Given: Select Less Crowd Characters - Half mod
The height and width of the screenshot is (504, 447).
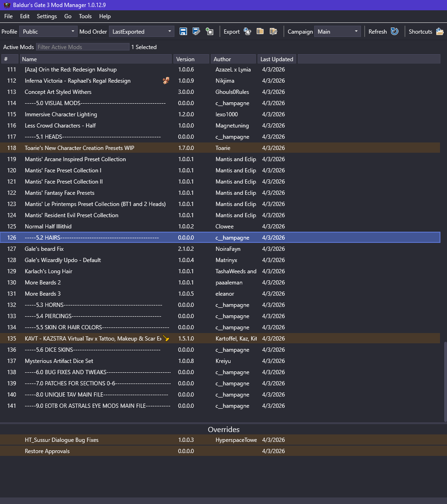Looking at the screenshot, I should (x=220, y=126).
